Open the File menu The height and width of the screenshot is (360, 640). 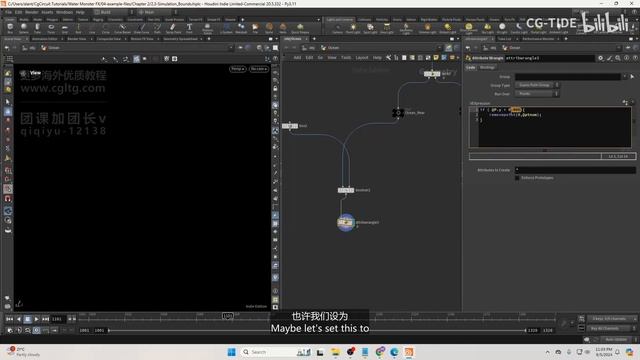(x=9, y=12)
